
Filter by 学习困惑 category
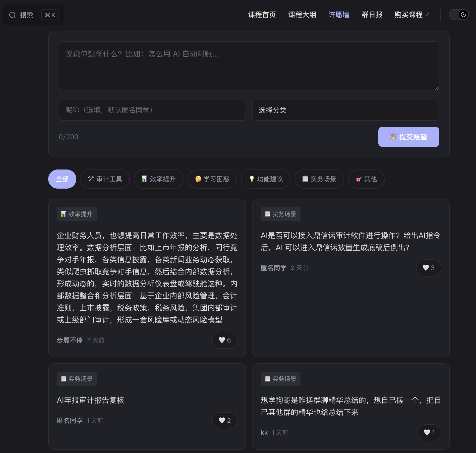212,179
